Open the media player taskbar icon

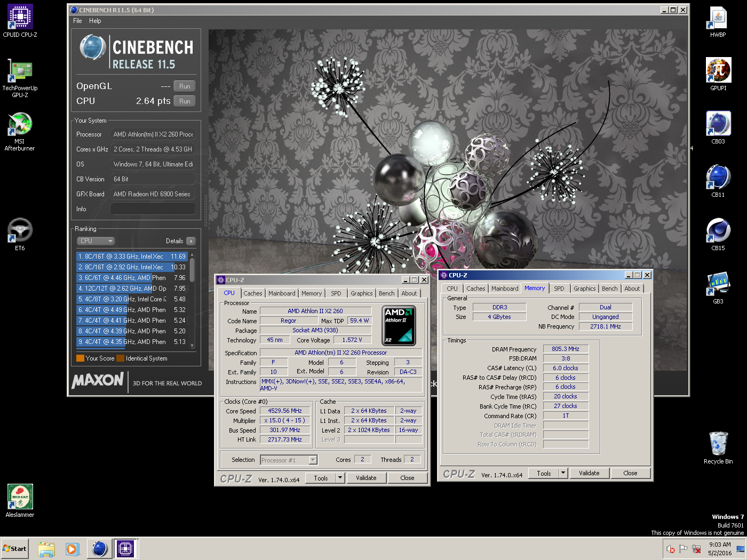pyautogui.click(x=72, y=549)
